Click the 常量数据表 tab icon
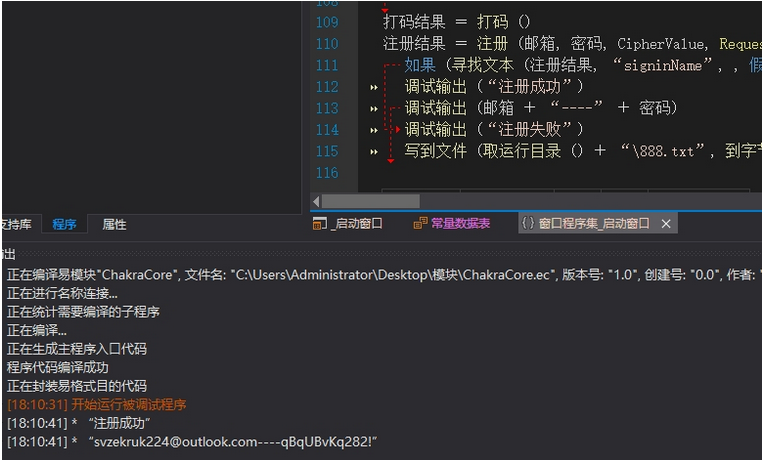Screen dimensions: 769x460 [x=420, y=224]
